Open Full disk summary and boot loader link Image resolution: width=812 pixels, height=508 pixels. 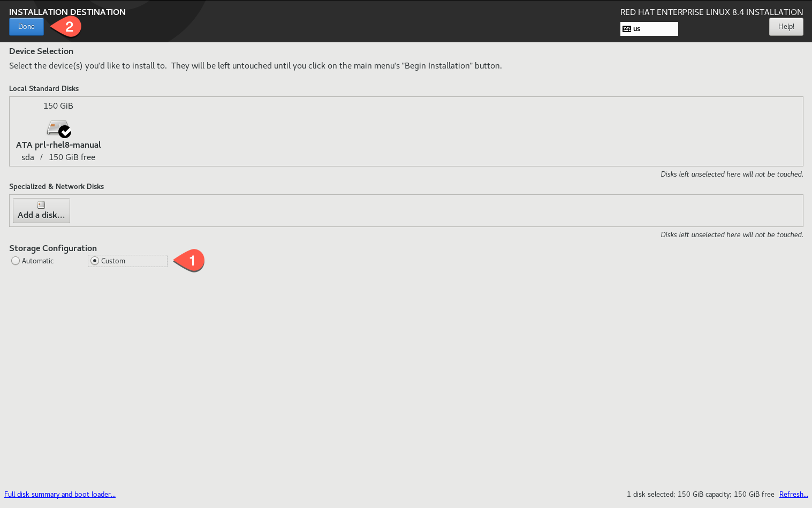(x=60, y=494)
